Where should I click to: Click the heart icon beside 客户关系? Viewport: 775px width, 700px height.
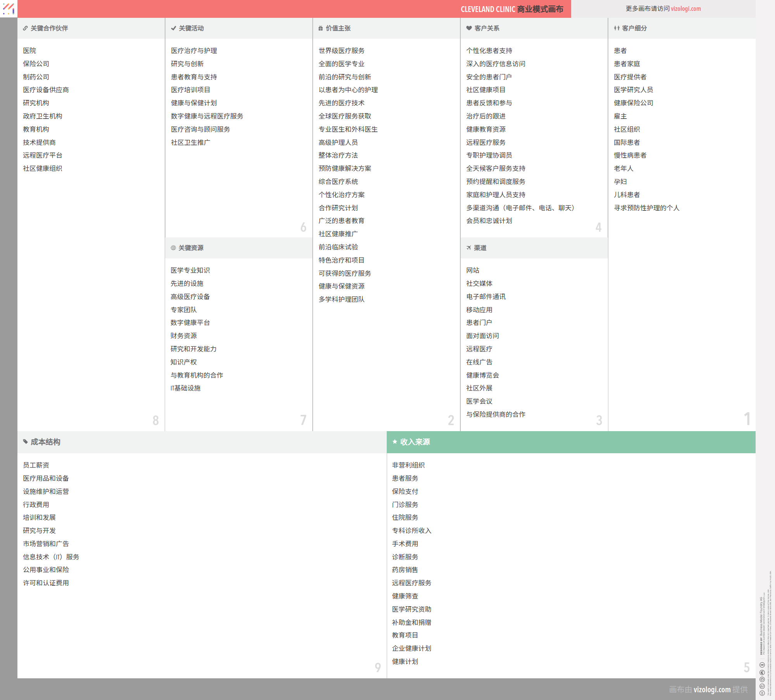click(469, 28)
